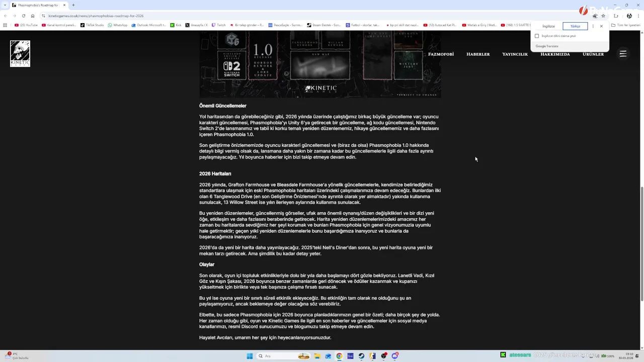Screen dimensions: 644x362
Task: Close the Phasmophobia's Roadmap tab
Action: click(64, 5)
